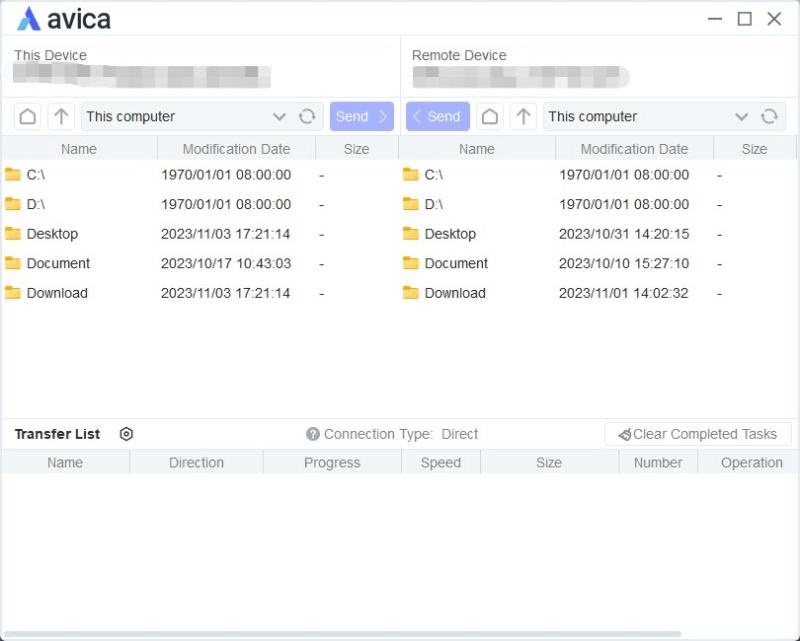
Task: Select the D:\ folder icon on Remote Device
Action: (x=411, y=204)
